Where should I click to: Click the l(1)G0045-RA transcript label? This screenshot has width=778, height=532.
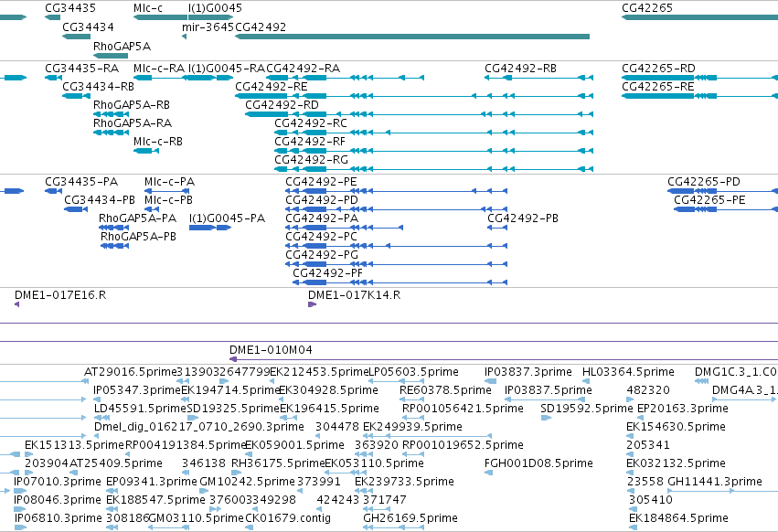(x=227, y=68)
